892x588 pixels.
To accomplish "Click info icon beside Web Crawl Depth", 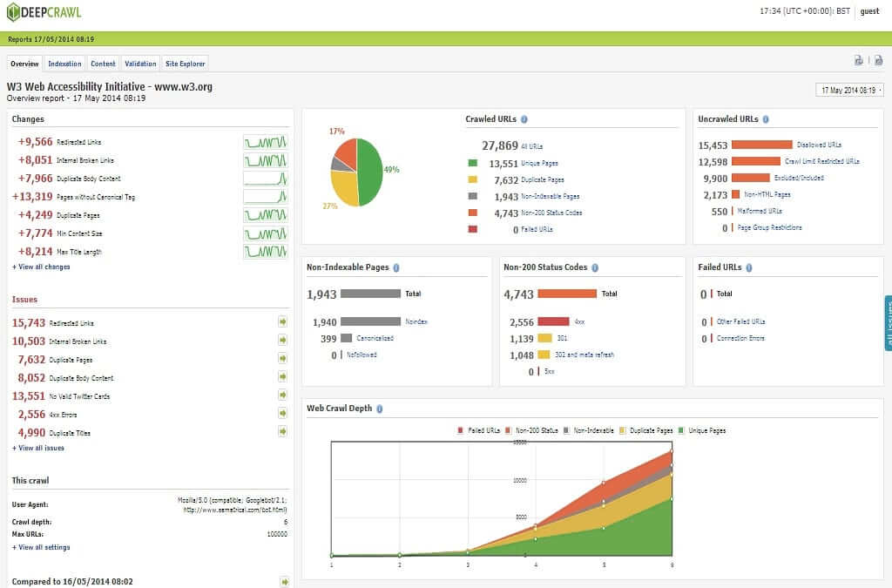I will click(x=380, y=409).
